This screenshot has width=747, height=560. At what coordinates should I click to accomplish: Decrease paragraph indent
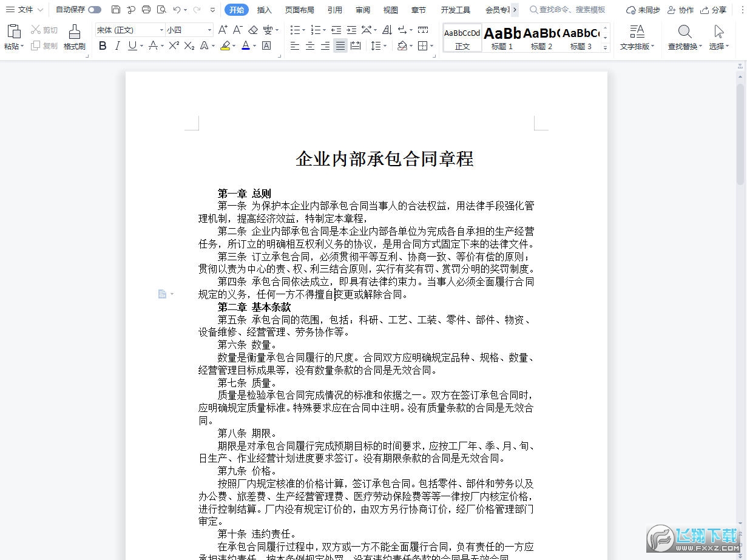coord(336,30)
